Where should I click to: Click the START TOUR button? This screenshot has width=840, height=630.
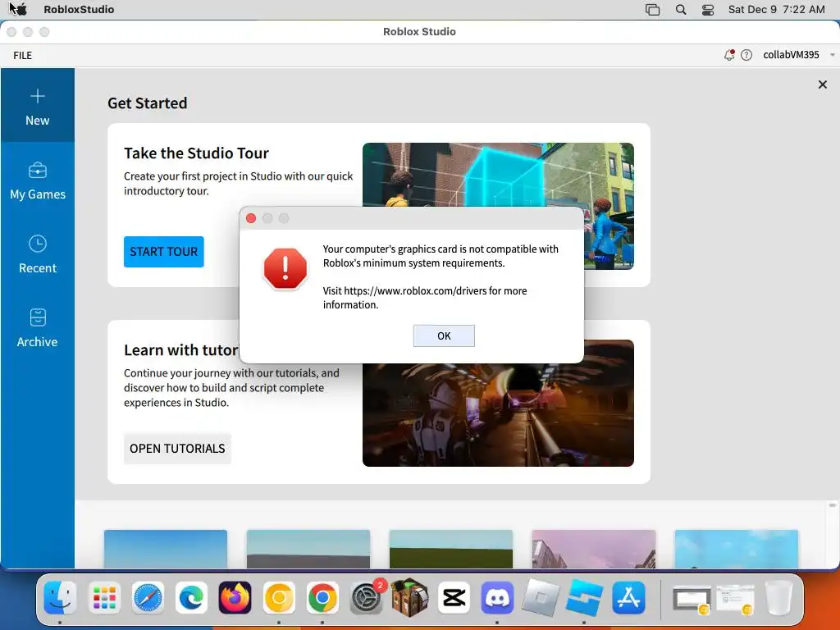(x=163, y=251)
